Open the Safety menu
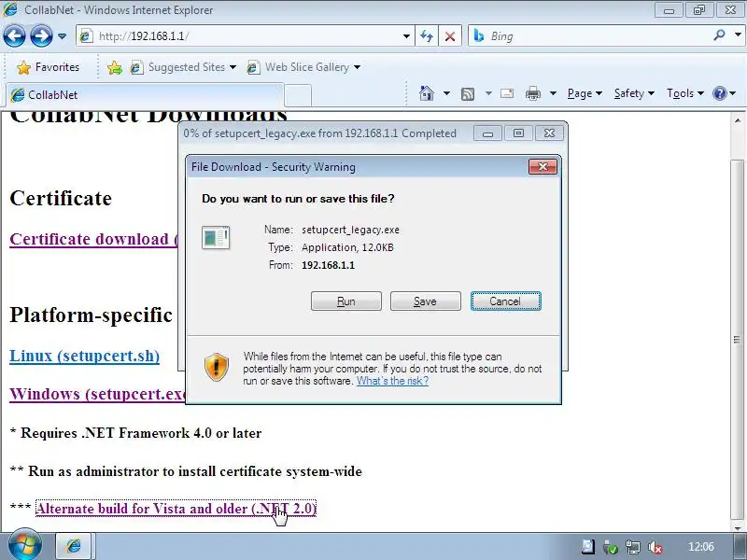 coord(634,93)
